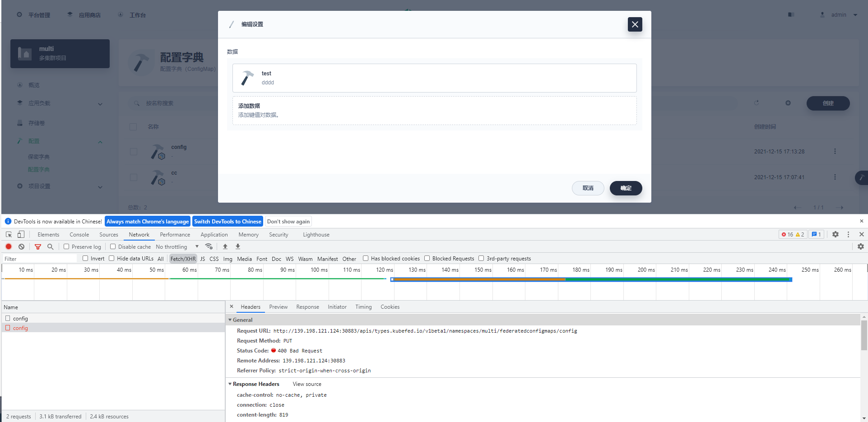
Task: Dismiss the DevTools language info bar
Action: [x=861, y=221]
